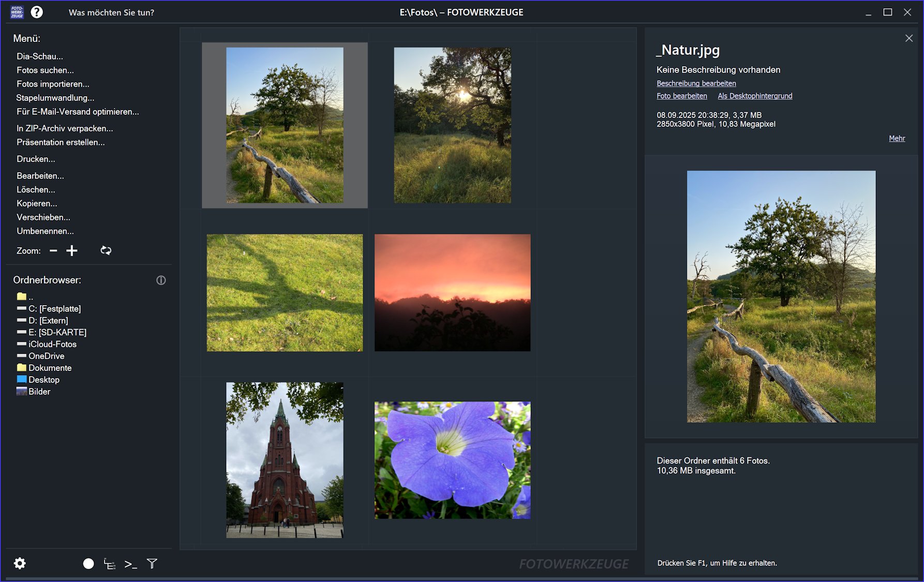Zoom in using the plus icon
The image size is (924, 582).
(72, 250)
